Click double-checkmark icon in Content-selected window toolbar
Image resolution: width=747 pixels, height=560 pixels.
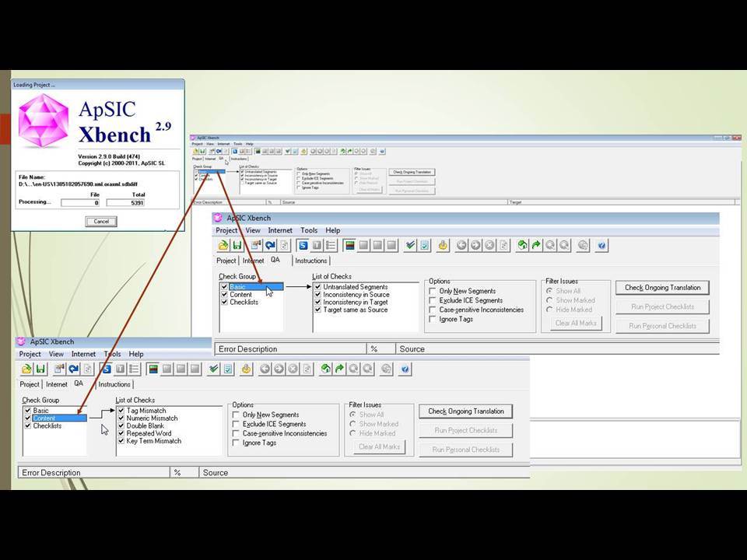213,369
